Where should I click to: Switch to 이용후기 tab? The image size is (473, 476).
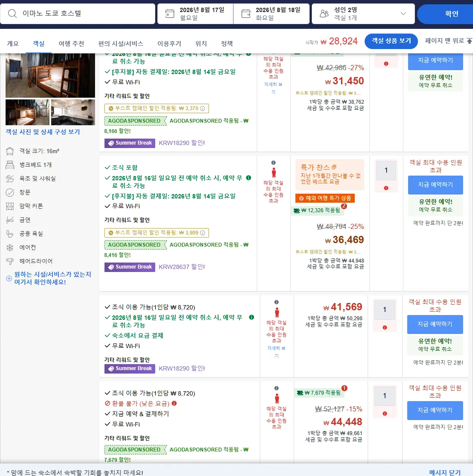coord(169,44)
